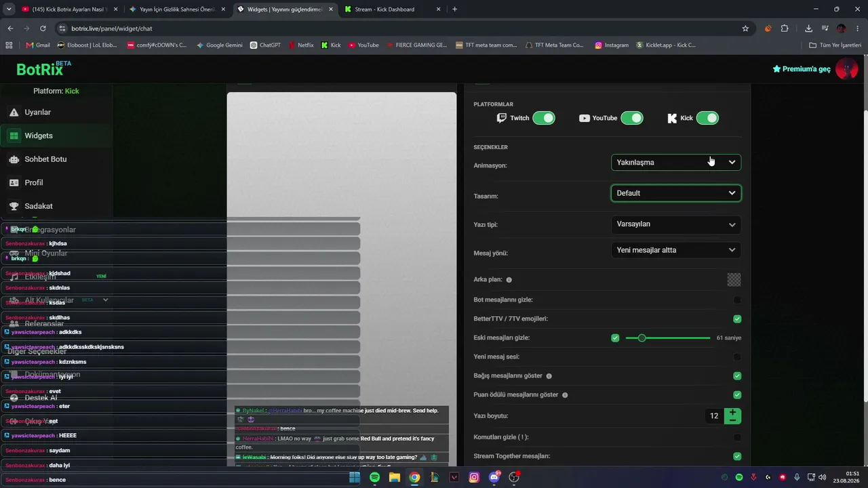
Task: Check Komutları gizle ( ! )
Action: 737,437
